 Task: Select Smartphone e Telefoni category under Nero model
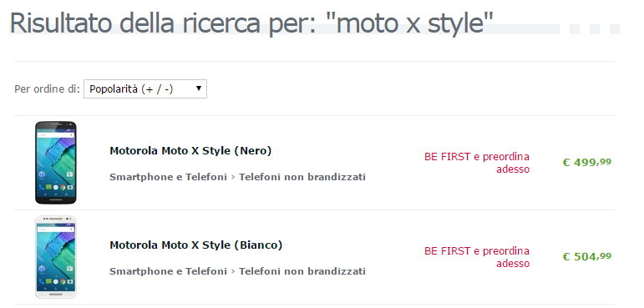(x=168, y=177)
